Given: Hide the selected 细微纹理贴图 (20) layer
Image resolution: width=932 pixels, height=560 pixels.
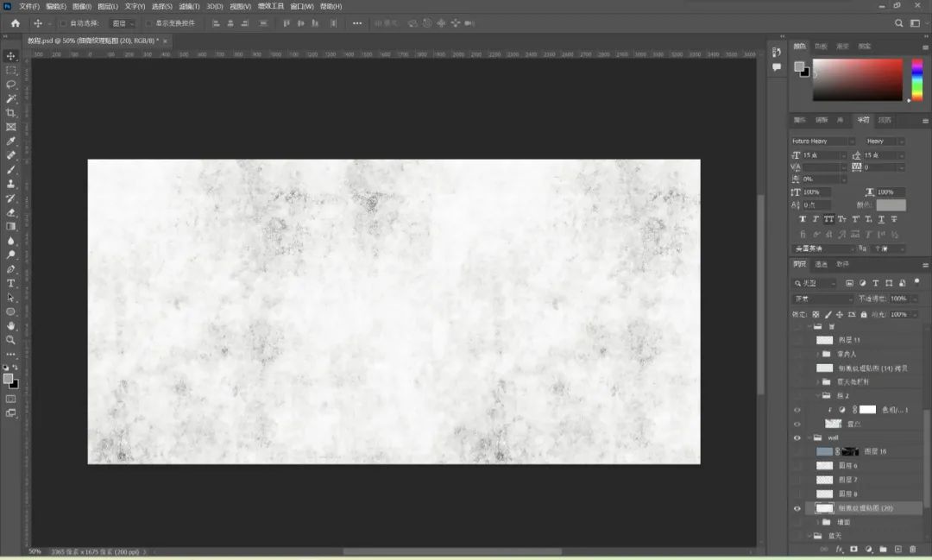Looking at the screenshot, I should pos(797,508).
